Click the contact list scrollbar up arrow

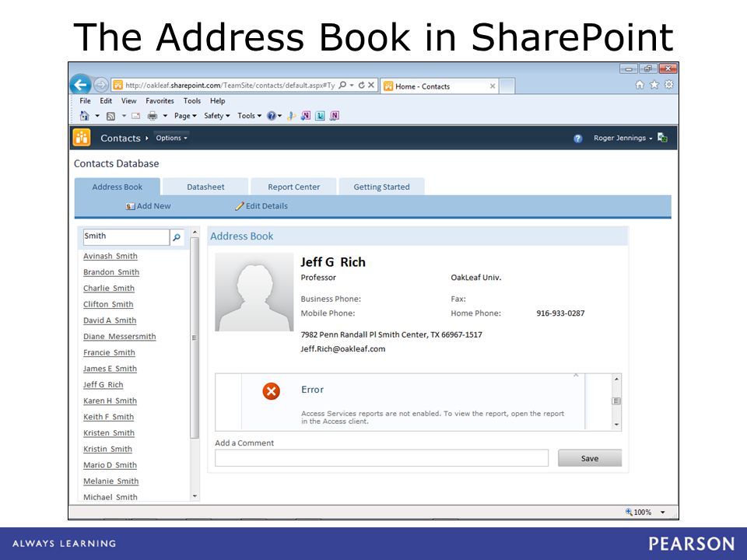tap(195, 233)
